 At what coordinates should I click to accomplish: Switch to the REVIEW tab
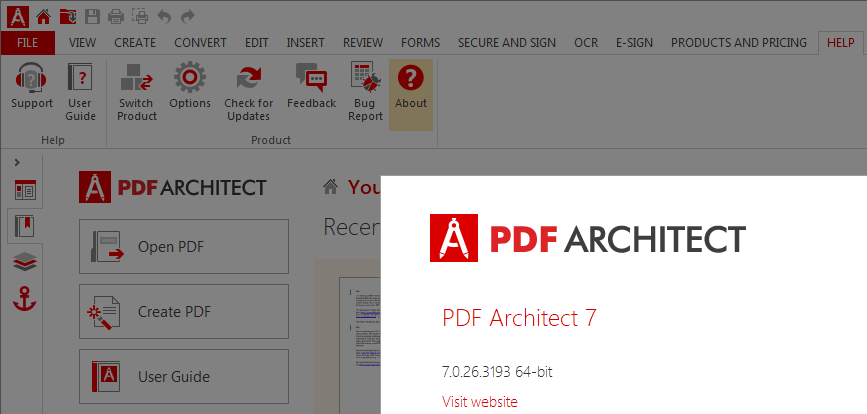[x=363, y=43]
